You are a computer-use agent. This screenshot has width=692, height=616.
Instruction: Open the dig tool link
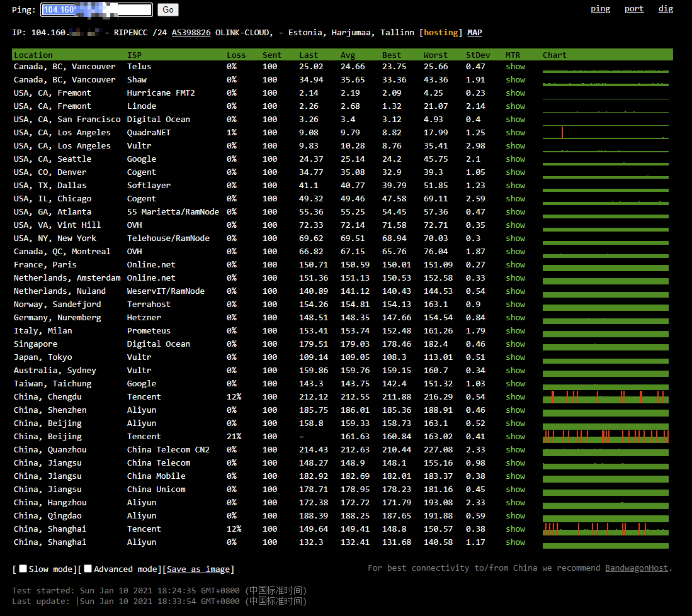point(666,9)
